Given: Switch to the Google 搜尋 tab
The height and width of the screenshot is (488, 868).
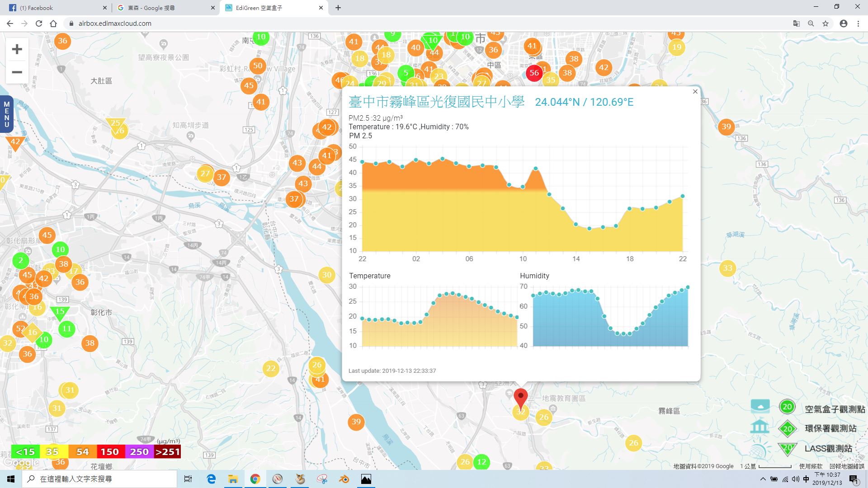Looking at the screenshot, I should [165, 8].
